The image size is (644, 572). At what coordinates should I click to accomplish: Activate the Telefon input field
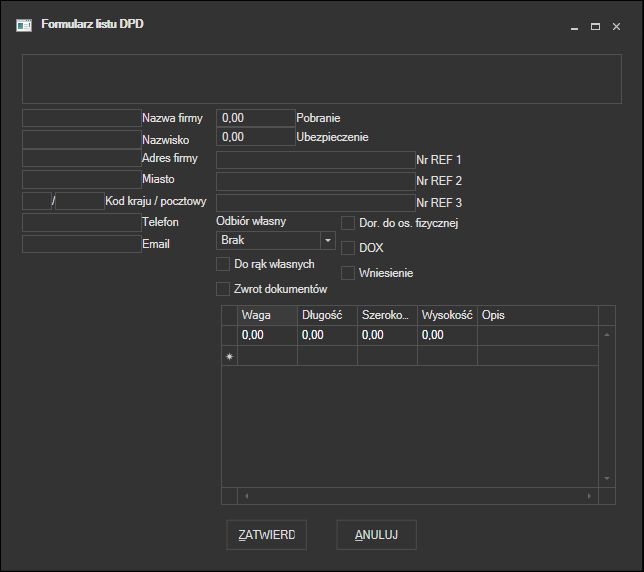click(82, 223)
